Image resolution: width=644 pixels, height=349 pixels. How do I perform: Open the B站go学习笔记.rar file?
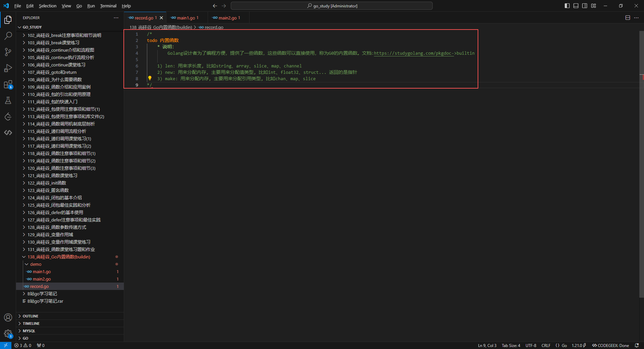pos(70,301)
